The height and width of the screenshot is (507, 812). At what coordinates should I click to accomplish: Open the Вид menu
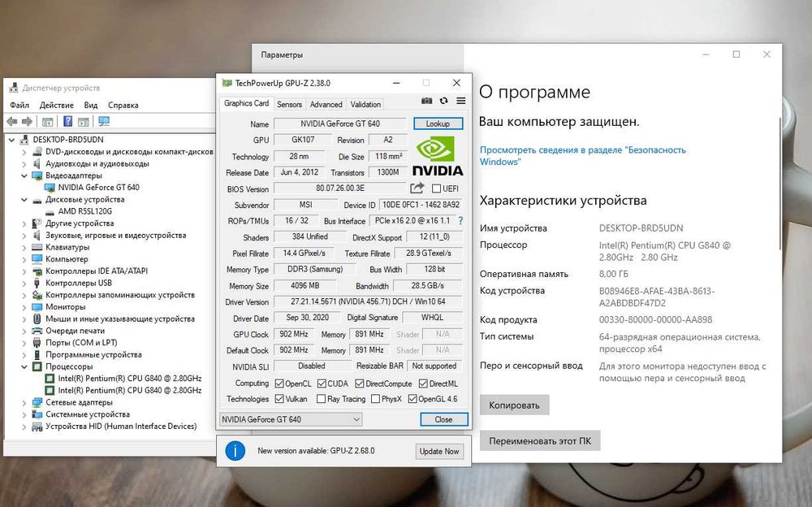tap(91, 105)
